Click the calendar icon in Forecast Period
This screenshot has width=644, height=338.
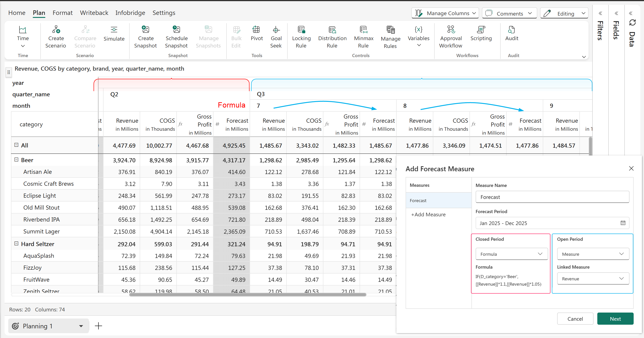tap(623, 223)
